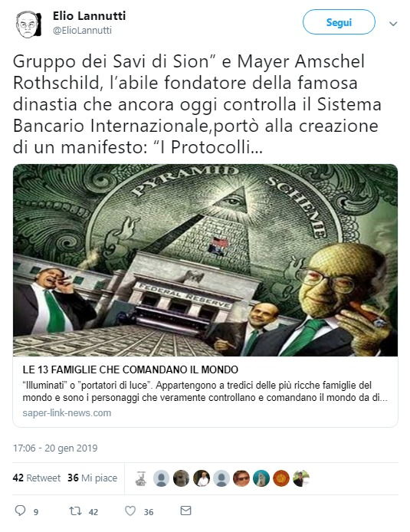The height and width of the screenshot is (532, 410).
Task: Click the tweet timestamp 17:06 - 20 gen 2019
Action: [55, 448]
